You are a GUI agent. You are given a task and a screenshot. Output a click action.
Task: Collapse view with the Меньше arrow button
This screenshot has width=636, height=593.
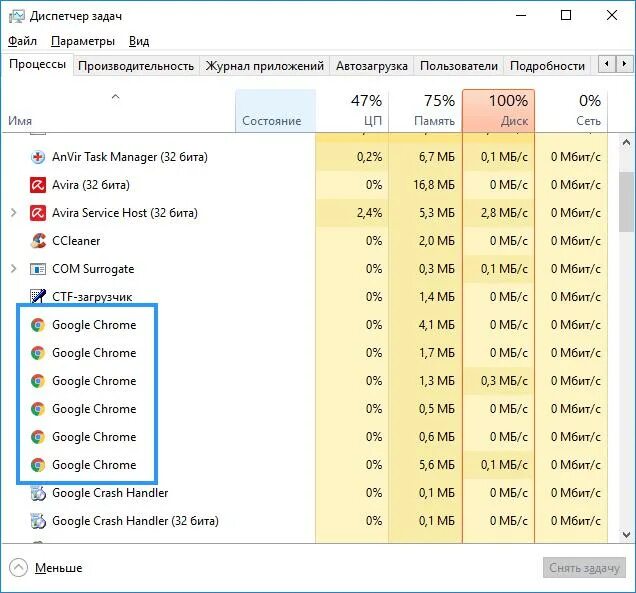coord(18,568)
